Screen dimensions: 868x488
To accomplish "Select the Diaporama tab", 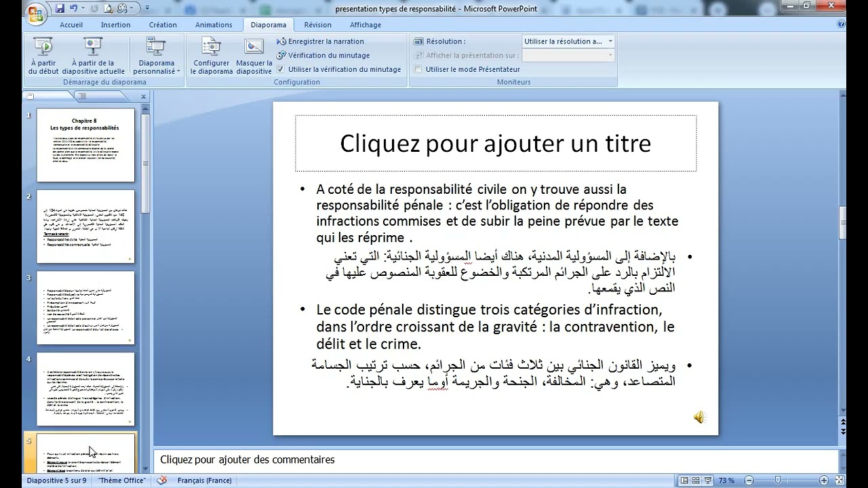I will (269, 25).
